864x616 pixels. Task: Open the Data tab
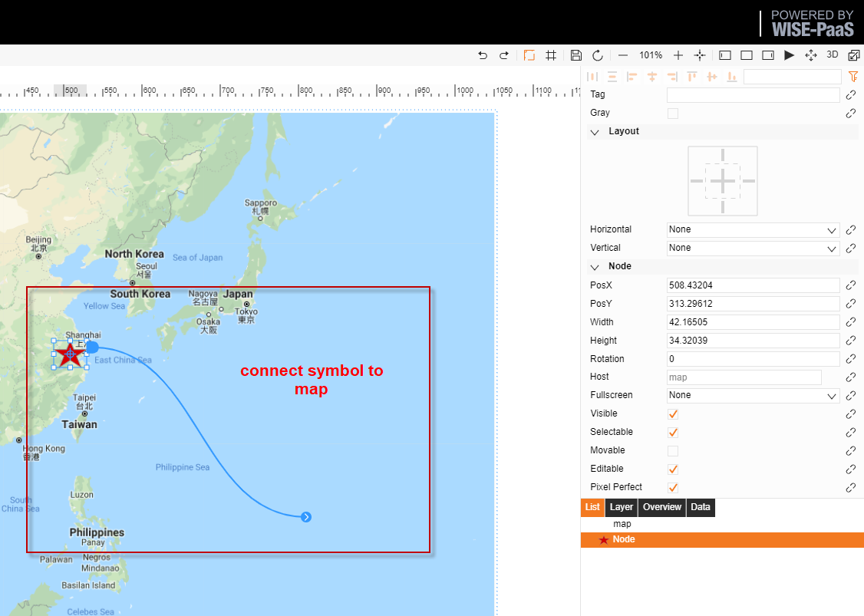point(701,508)
